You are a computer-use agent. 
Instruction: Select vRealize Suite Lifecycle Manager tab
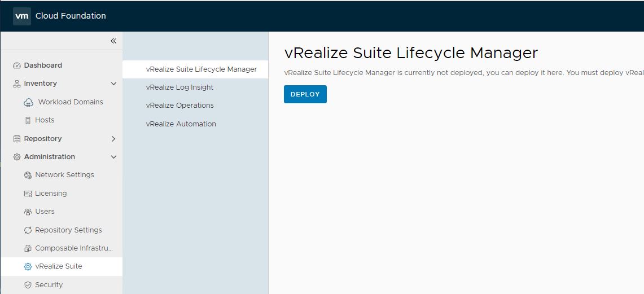(x=201, y=69)
